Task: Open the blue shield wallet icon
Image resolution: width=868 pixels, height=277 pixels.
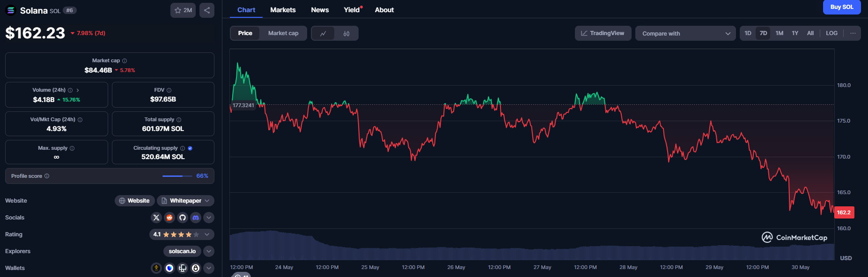Action: coord(169,268)
